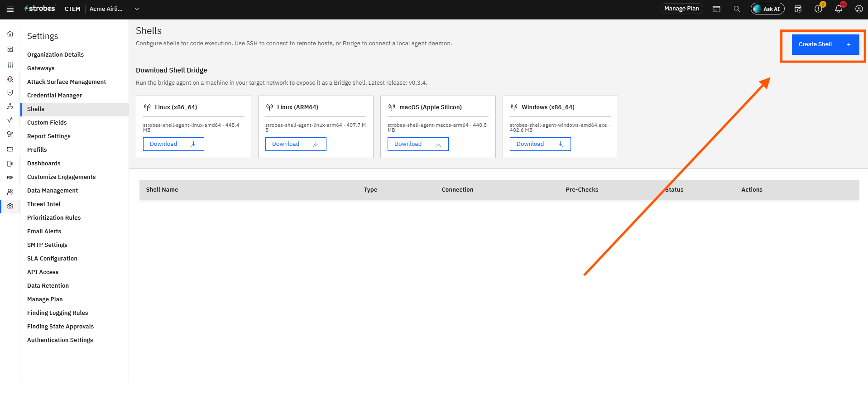The width and height of the screenshot is (868, 400).
Task: Download the macOS (Apple Silicon) agent
Action: 418,144
